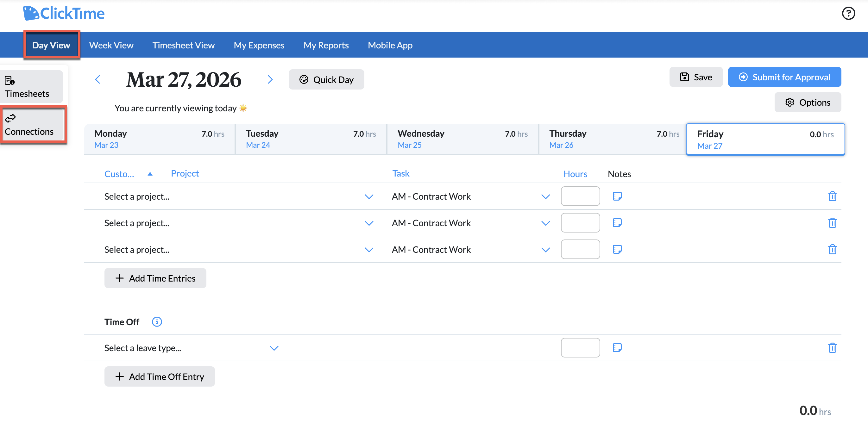The width and height of the screenshot is (868, 441).
Task: Open notes for second time entry
Action: [x=617, y=223]
